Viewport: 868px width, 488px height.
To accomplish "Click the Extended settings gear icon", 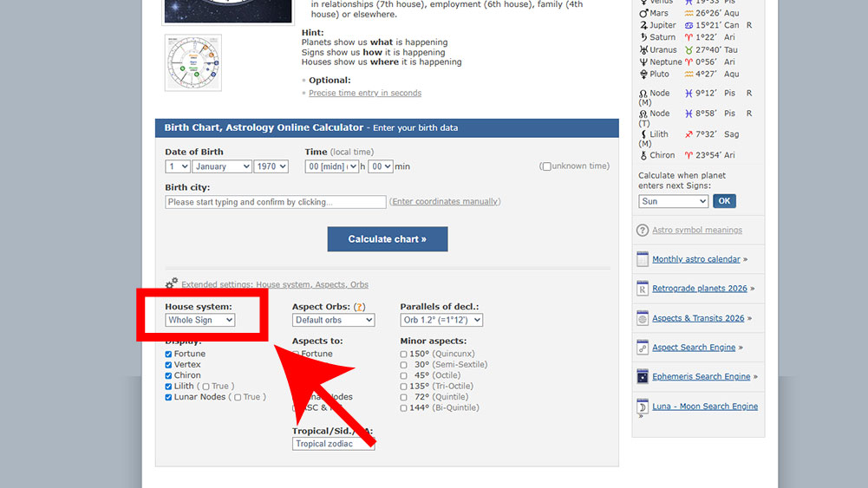I will (172, 283).
